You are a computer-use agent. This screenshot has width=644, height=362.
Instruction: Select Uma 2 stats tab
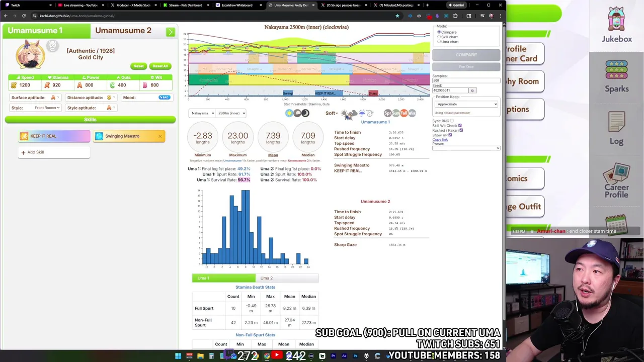[x=287, y=278]
